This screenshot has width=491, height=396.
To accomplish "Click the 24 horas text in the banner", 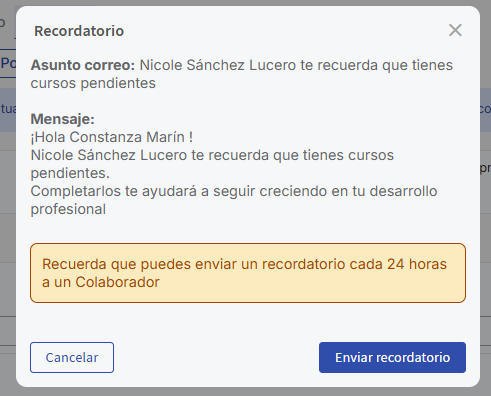I will pyautogui.click(x=417, y=264).
